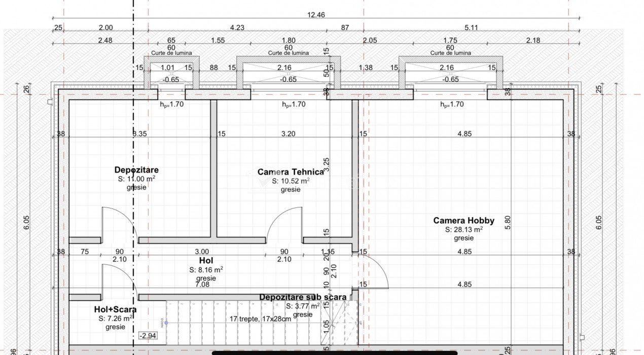644x355 pixels.
Task: Select the Hol+Scara room label
Action: [x=115, y=309]
